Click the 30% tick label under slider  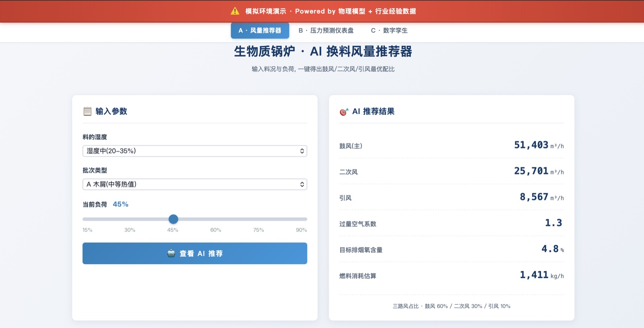tap(130, 230)
